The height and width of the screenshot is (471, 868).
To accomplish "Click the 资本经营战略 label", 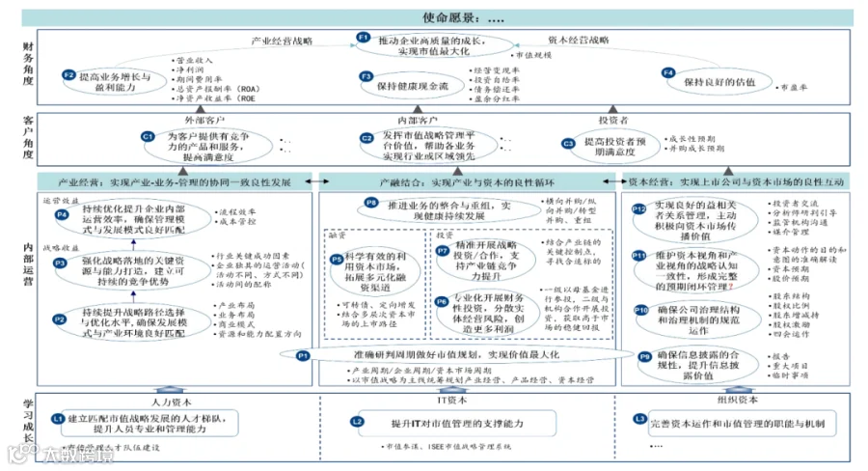I will pos(578,40).
